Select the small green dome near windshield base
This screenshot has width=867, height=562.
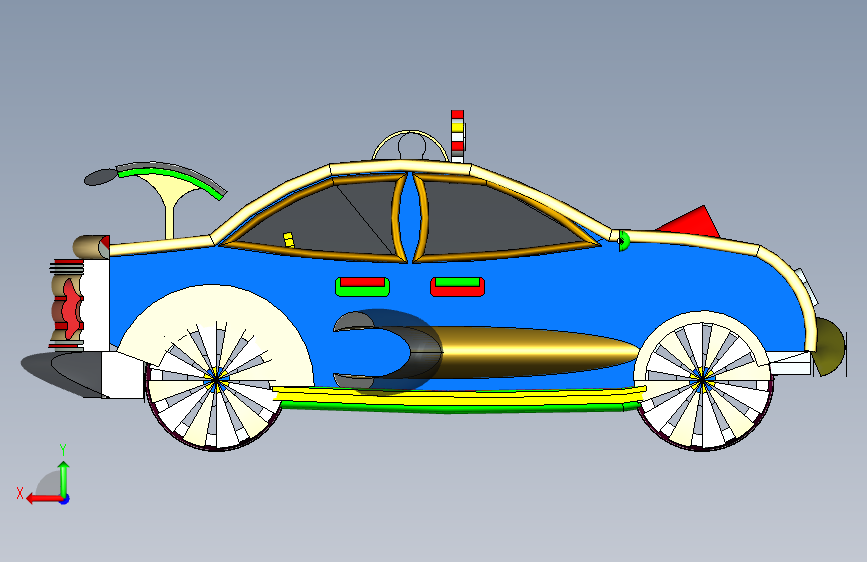coord(624,241)
